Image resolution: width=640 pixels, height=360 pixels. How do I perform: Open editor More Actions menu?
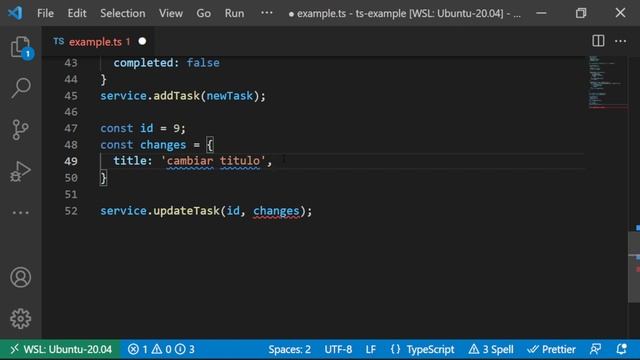pyautogui.click(x=620, y=41)
